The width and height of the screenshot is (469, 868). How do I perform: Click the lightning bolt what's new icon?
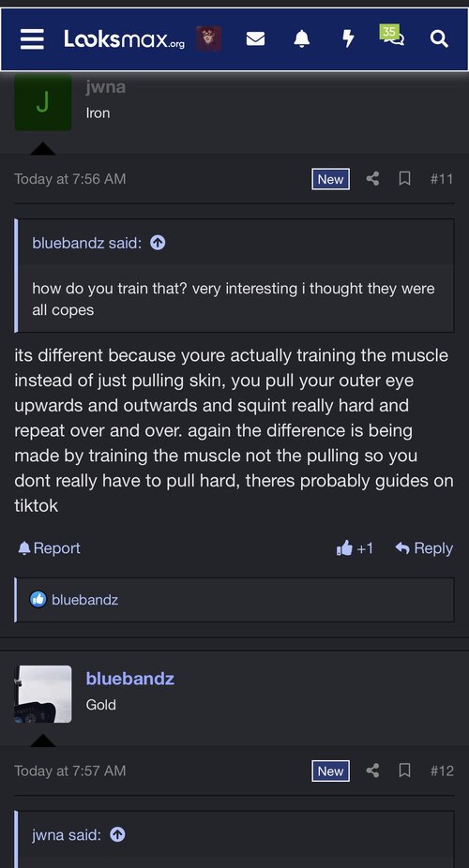click(348, 38)
